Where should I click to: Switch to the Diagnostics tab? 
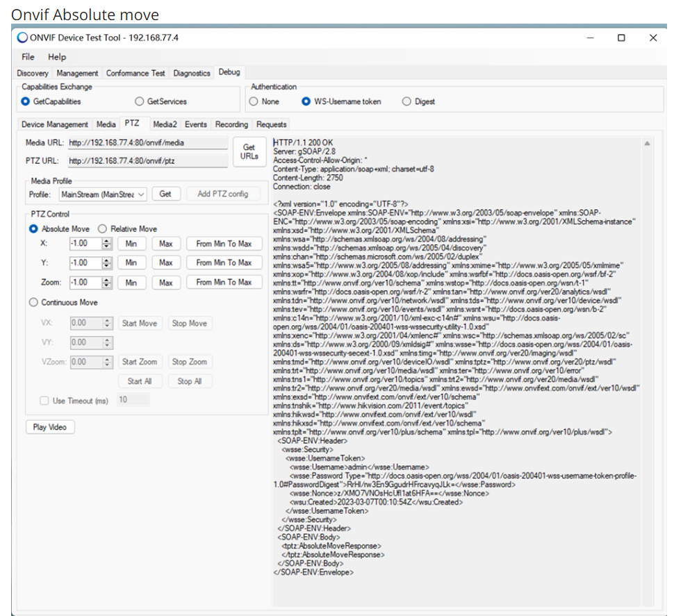[192, 73]
